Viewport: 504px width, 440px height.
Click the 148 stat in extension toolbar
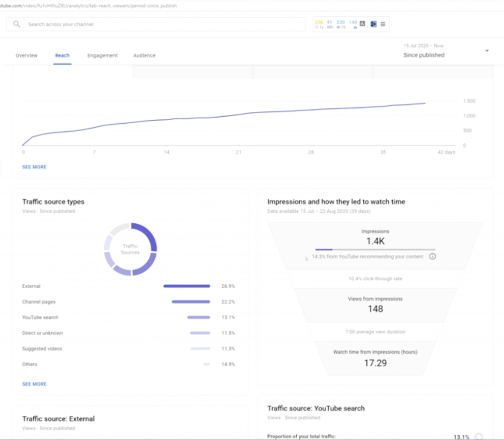(353, 24)
